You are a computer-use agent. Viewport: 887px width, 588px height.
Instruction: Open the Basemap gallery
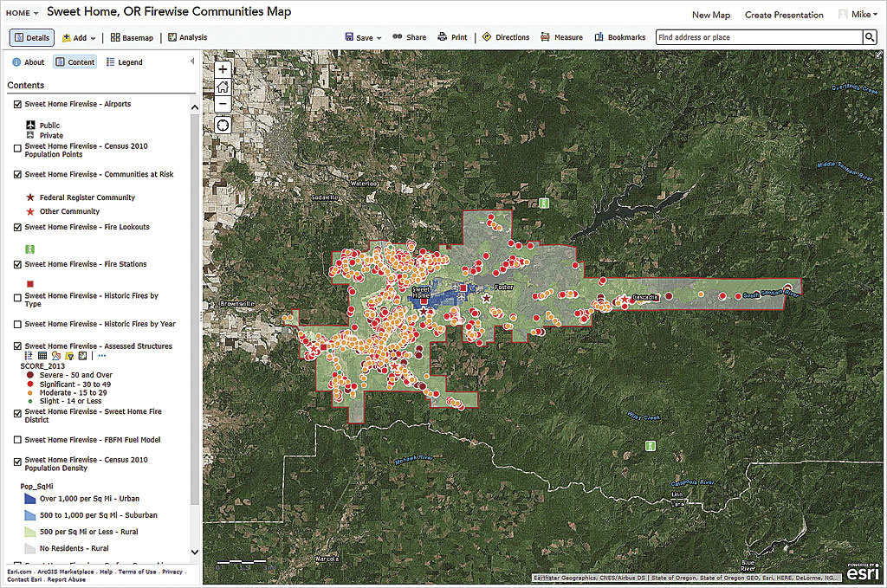tap(132, 38)
